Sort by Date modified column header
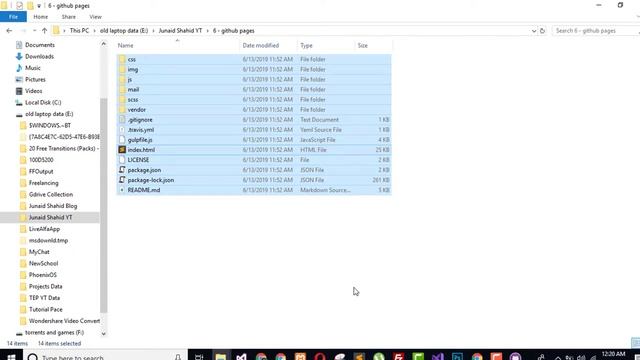This screenshot has height=360, width=640. [x=261, y=45]
